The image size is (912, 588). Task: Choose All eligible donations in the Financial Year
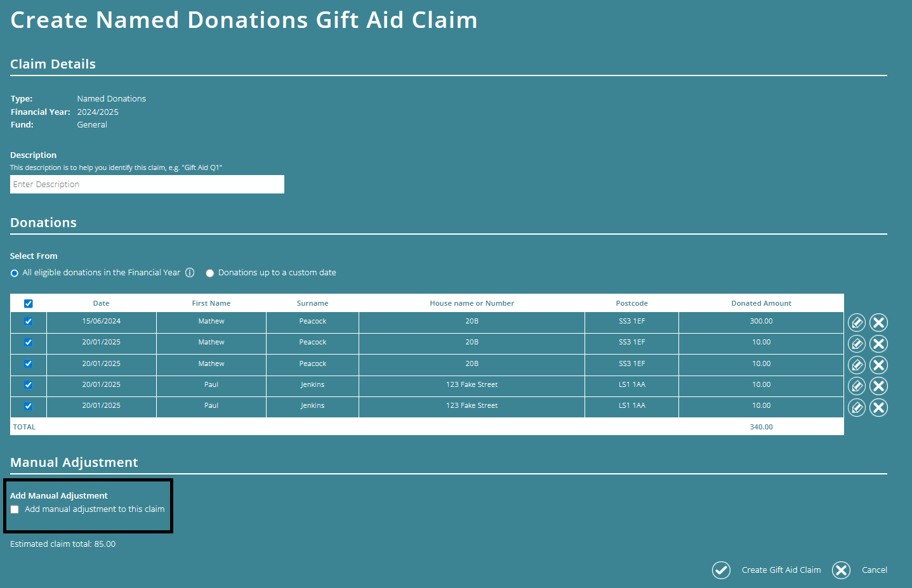click(14, 272)
